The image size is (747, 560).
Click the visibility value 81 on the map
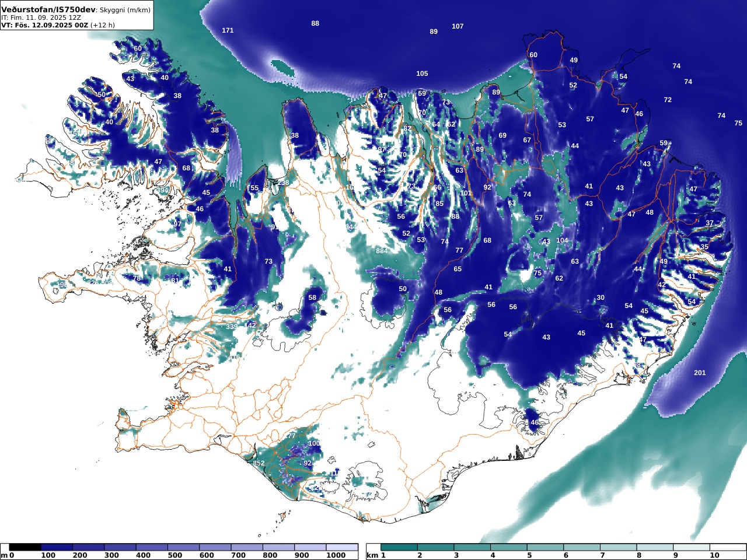(x=174, y=281)
